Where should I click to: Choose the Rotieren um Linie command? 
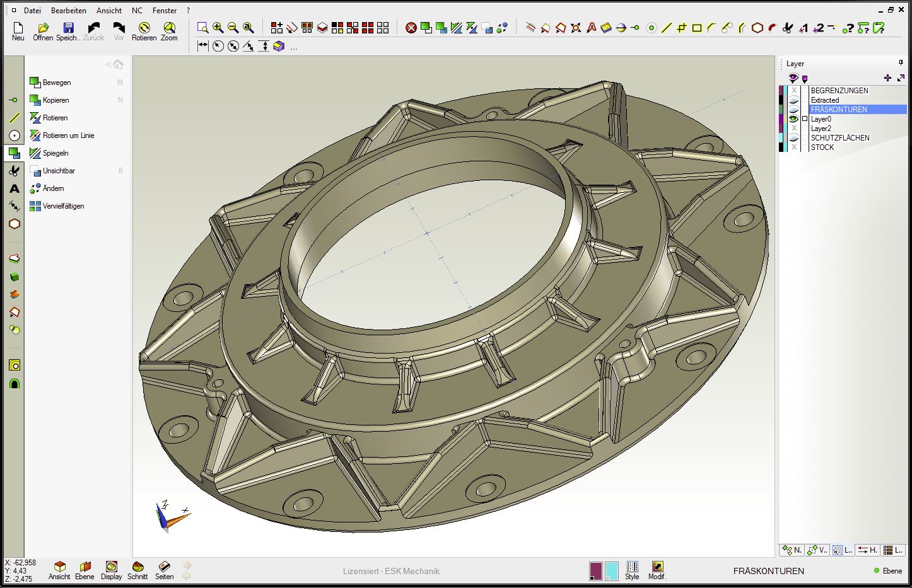point(62,135)
